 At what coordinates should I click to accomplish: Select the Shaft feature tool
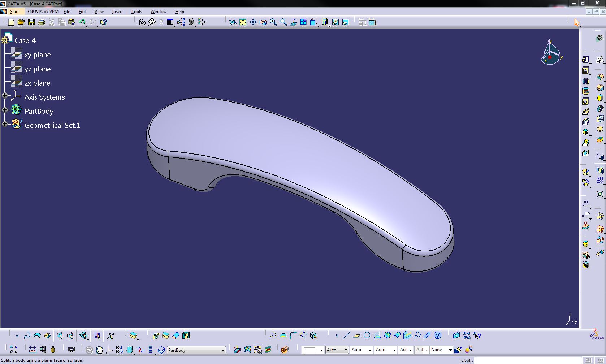(x=586, y=81)
